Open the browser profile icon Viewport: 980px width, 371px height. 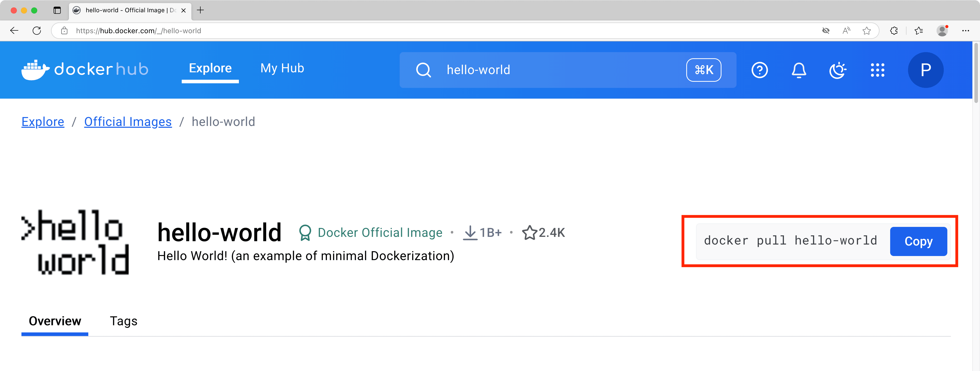click(942, 31)
